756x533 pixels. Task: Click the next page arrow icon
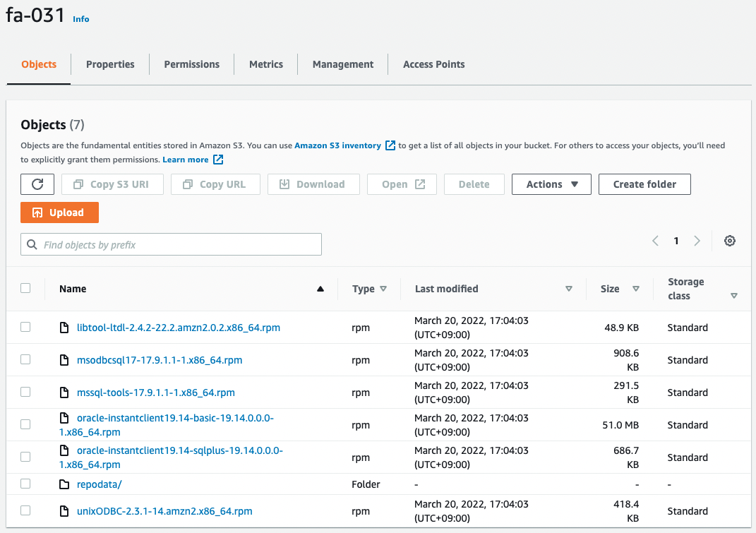point(697,241)
